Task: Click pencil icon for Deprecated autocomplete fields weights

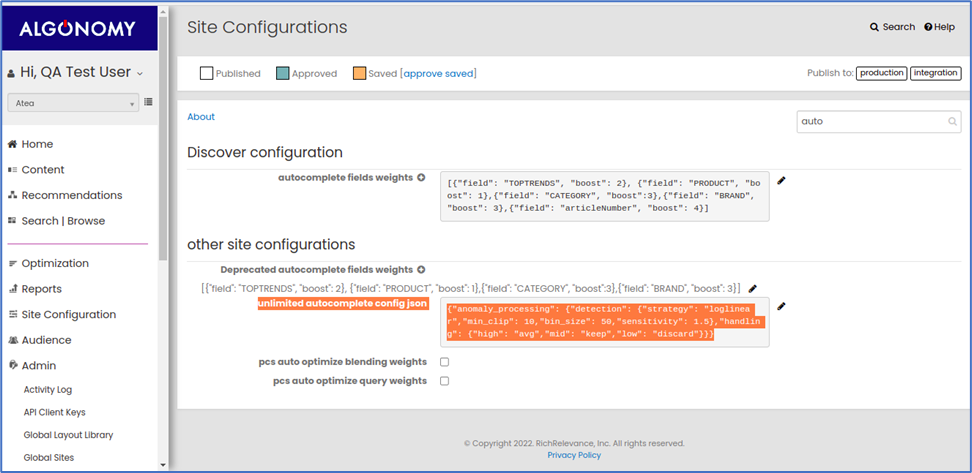Action: [x=753, y=288]
